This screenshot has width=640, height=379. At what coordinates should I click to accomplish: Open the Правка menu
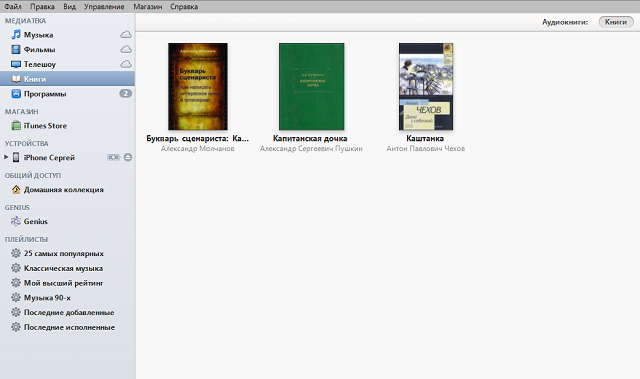(x=42, y=7)
